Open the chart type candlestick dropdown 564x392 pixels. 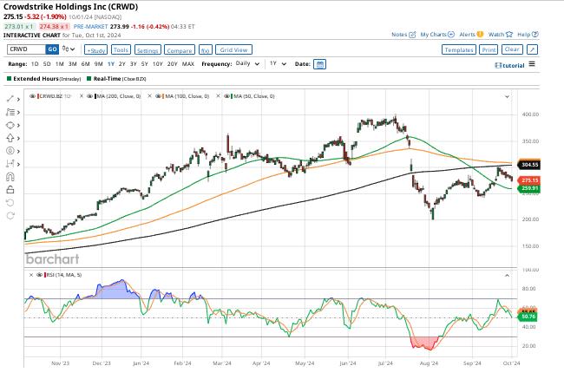pyautogui.click(x=69, y=49)
